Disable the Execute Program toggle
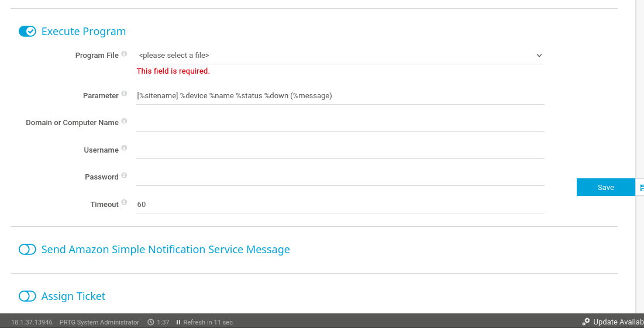Screen dimensions: 644x328 click(x=27, y=32)
